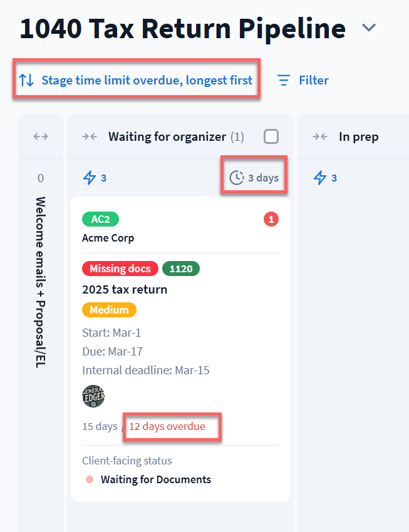Open the Filter options

tap(303, 80)
